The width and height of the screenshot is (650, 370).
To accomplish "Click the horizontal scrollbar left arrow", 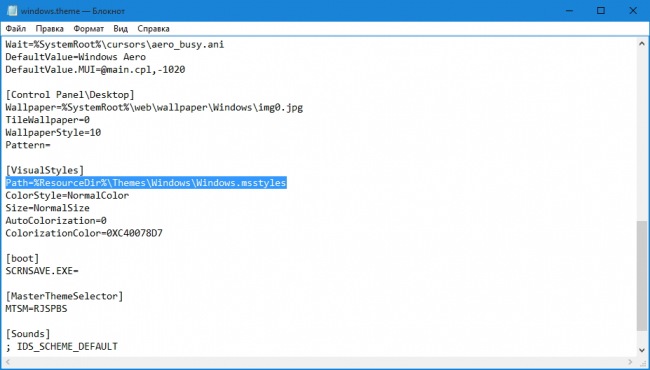I will (7, 362).
